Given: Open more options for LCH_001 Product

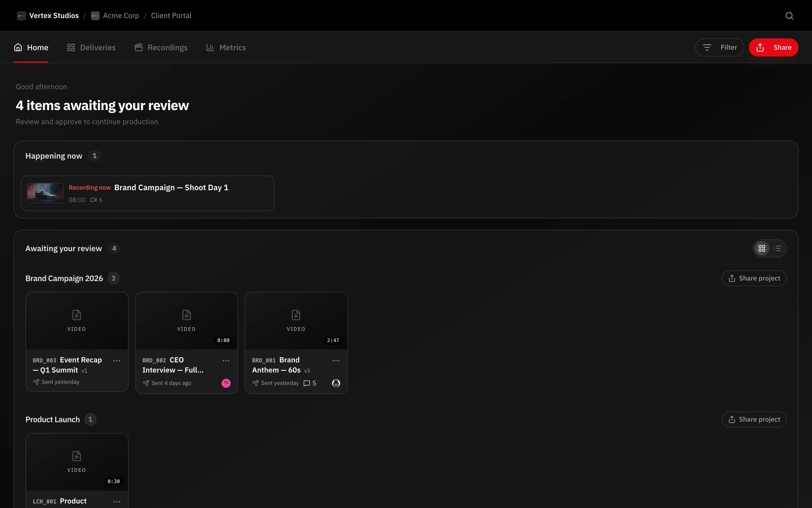Looking at the screenshot, I should click(117, 502).
